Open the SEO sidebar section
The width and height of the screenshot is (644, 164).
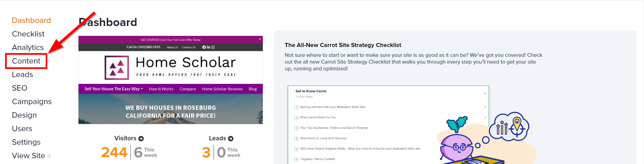click(20, 88)
